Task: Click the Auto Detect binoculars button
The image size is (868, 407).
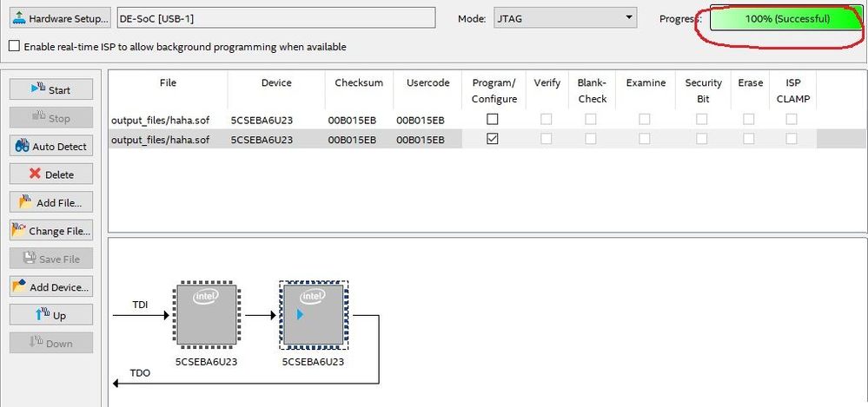Action: [51, 146]
